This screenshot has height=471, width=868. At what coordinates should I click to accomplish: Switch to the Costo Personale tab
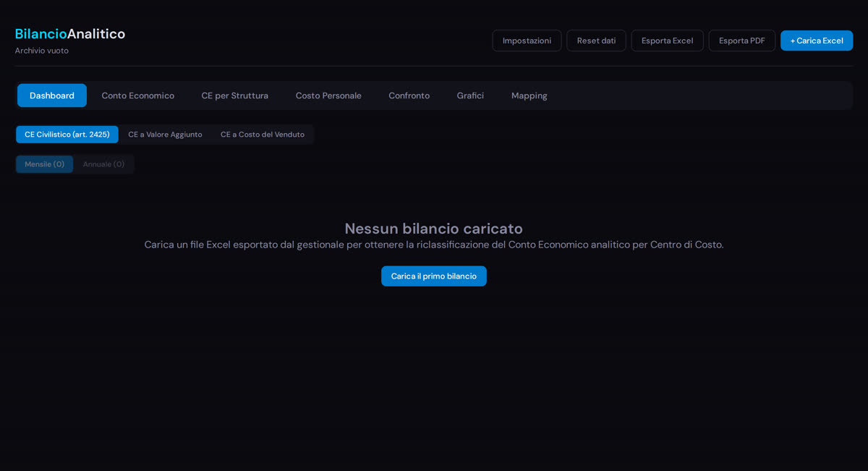point(328,95)
